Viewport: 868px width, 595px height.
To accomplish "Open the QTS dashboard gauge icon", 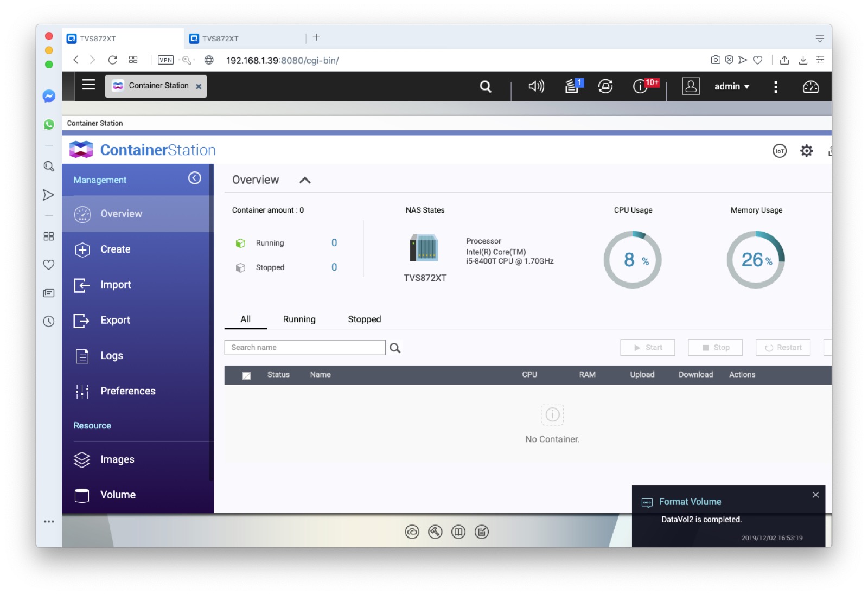I will [x=810, y=87].
